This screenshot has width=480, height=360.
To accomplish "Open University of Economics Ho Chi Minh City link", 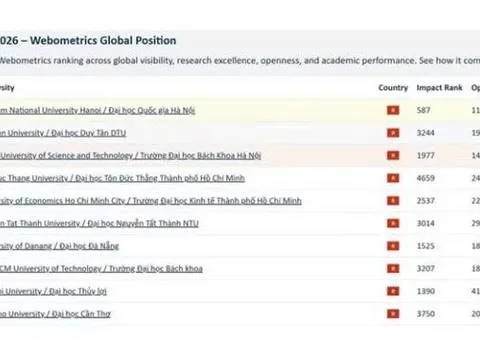I will click(151, 201).
